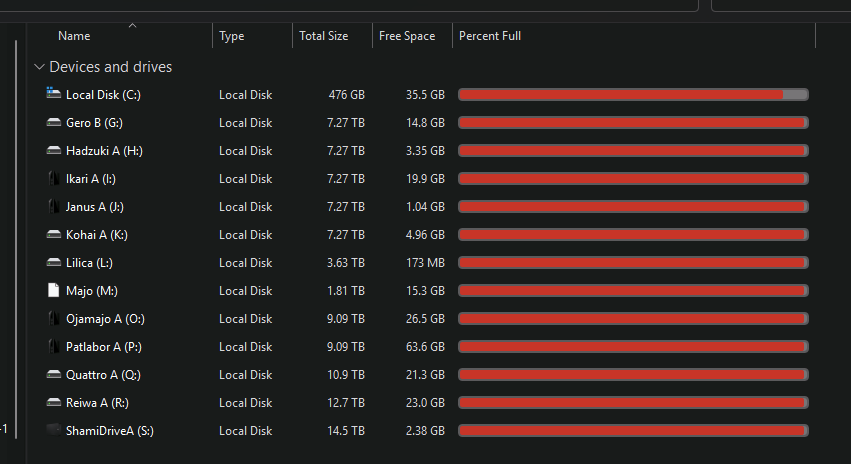Click the 14.5 TB total size value
The height and width of the screenshot is (464, 851).
click(346, 431)
